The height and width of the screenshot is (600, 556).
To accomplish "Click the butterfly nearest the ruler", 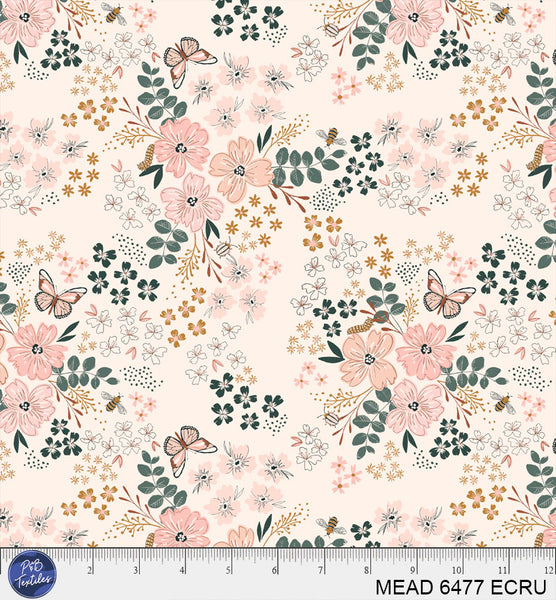I will (190, 451).
